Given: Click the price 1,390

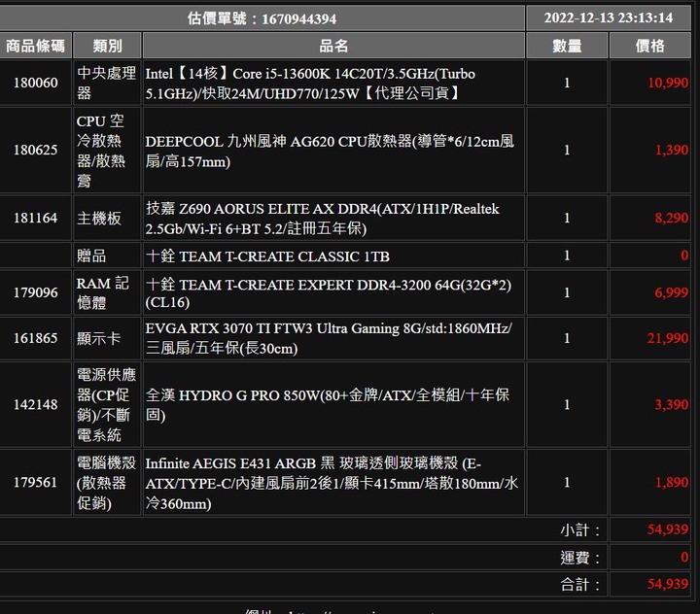Looking at the screenshot, I should [x=672, y=150].
